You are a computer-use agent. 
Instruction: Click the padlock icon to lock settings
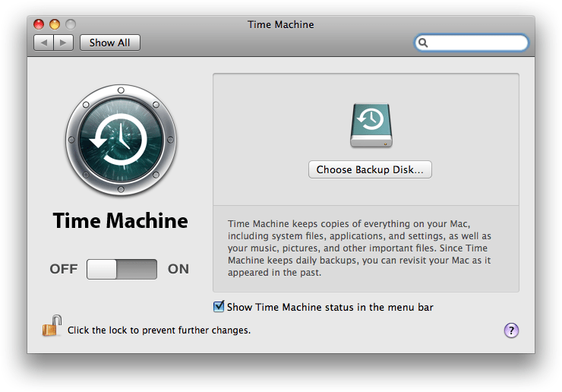[51, 327]
